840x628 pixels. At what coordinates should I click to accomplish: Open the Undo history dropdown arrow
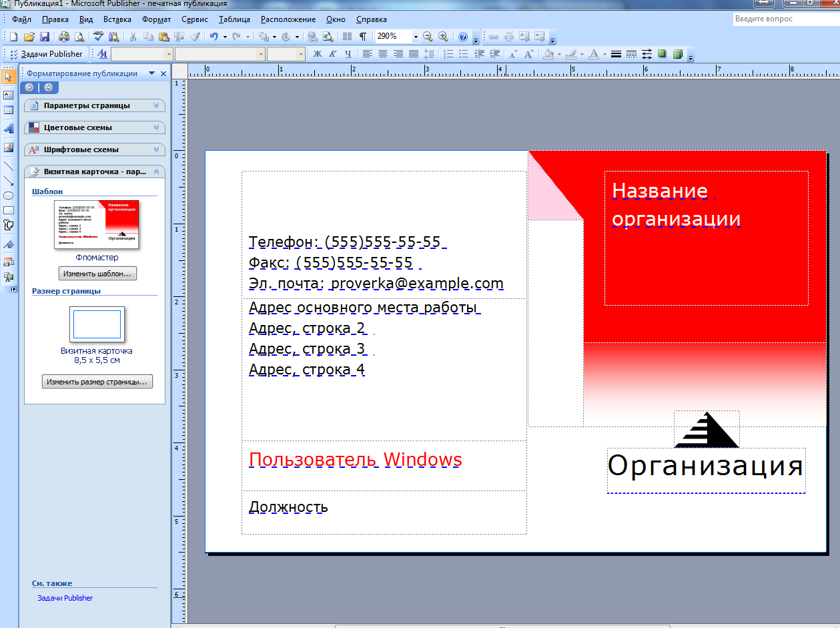(x=225, y=37)
